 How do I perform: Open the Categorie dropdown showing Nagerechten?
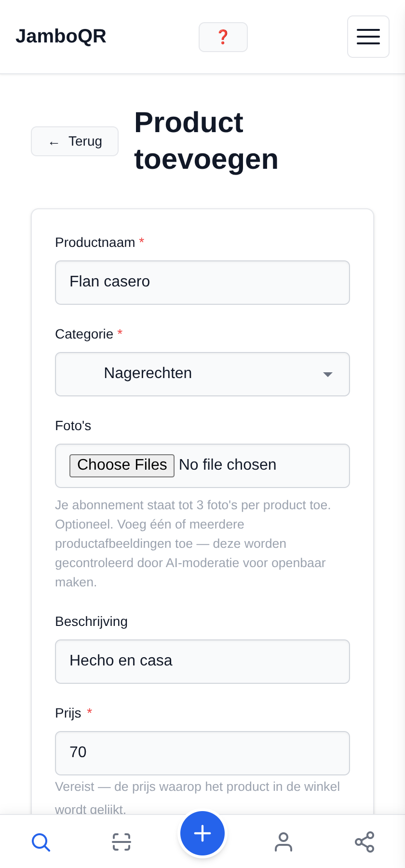pyautogui.click(x=202, y=374)
